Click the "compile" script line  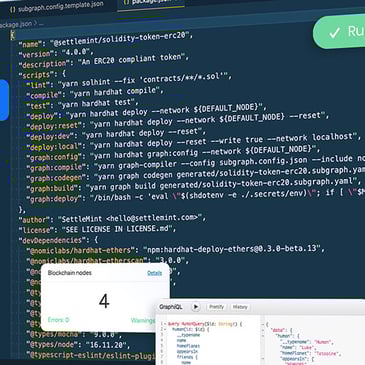coord(95,93)
